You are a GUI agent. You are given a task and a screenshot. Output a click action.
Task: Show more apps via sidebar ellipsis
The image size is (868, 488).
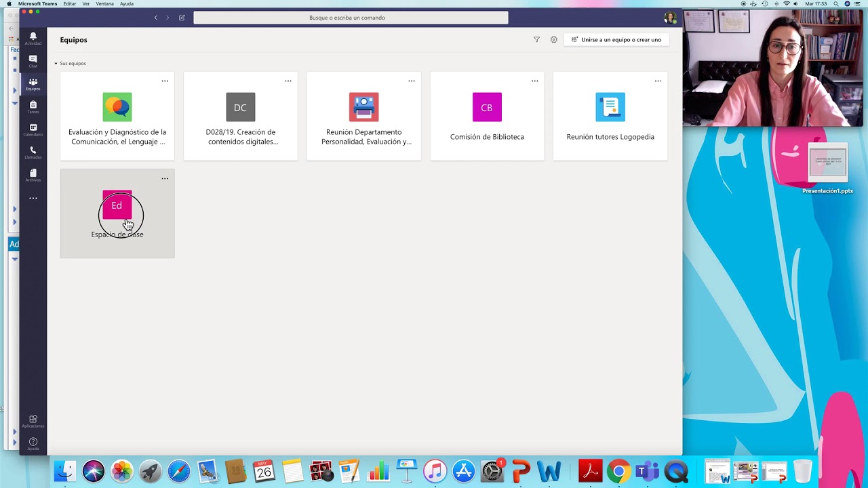pyautogui.click(x=33, y=199)
